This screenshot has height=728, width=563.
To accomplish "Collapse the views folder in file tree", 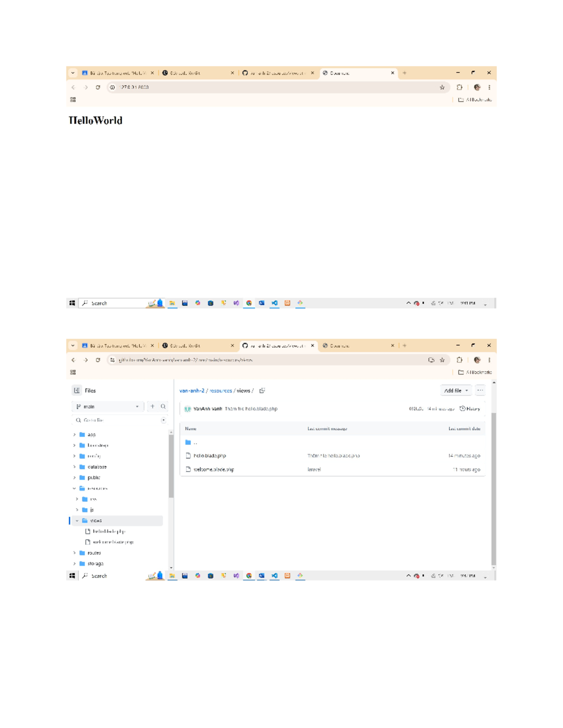I will point(77,521).
